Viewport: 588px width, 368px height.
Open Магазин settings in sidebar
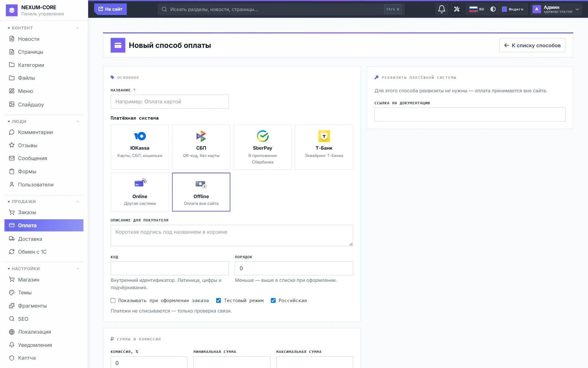click(44, 280)
